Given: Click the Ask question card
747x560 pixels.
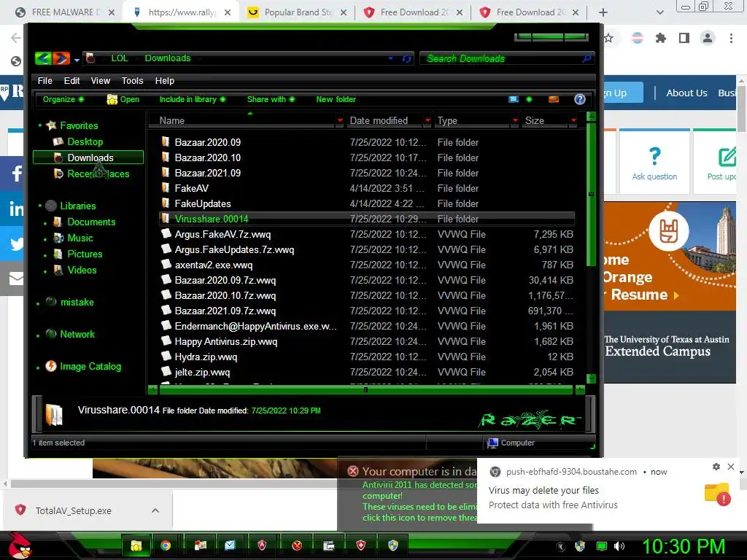Looking at the screenshot, I should coord(654,162).
